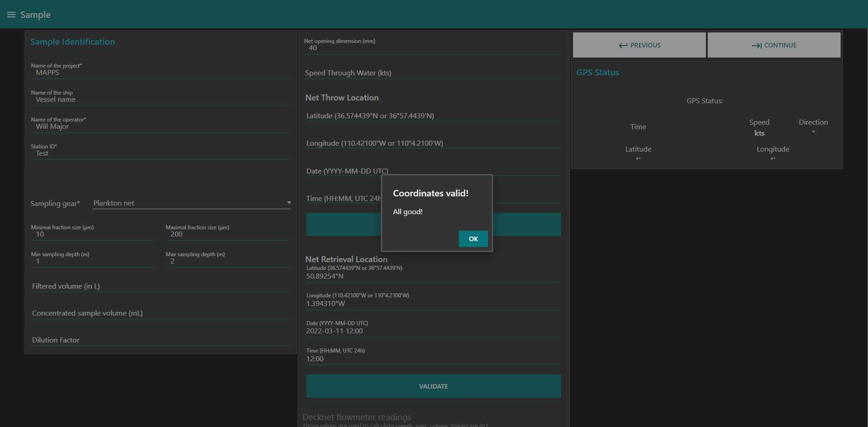The height and width of the screenshot is (427, 868).
Task: Select the Name of the ship field
Action: [x=160, y=100]
